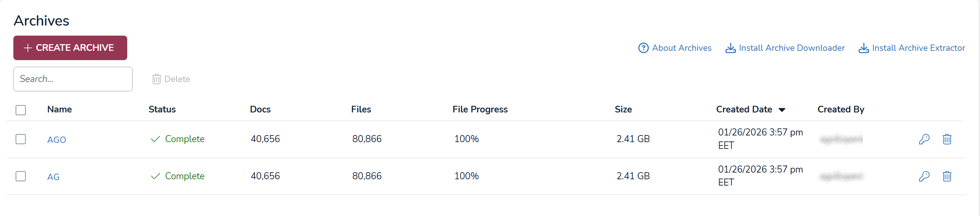980x216 pixels.
Task: Click the Delete trash icon near search
Action: pyautogui.click(x=157, y=79)
